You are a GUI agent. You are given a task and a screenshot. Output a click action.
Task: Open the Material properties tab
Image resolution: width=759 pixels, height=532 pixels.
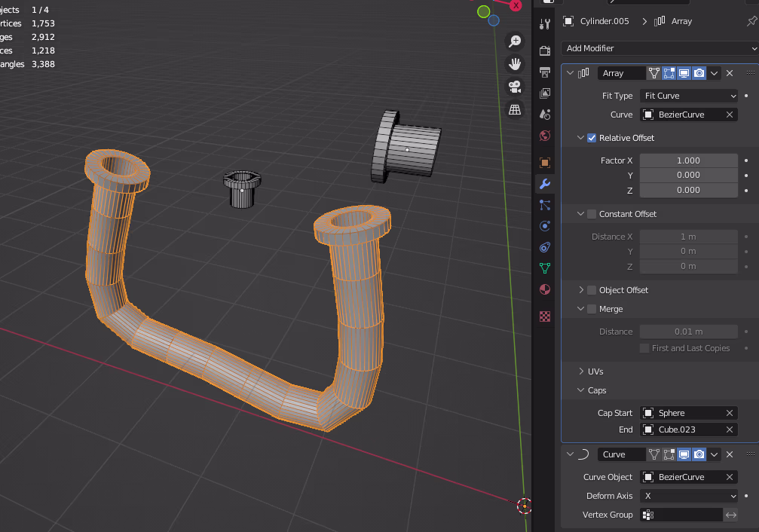544,289
